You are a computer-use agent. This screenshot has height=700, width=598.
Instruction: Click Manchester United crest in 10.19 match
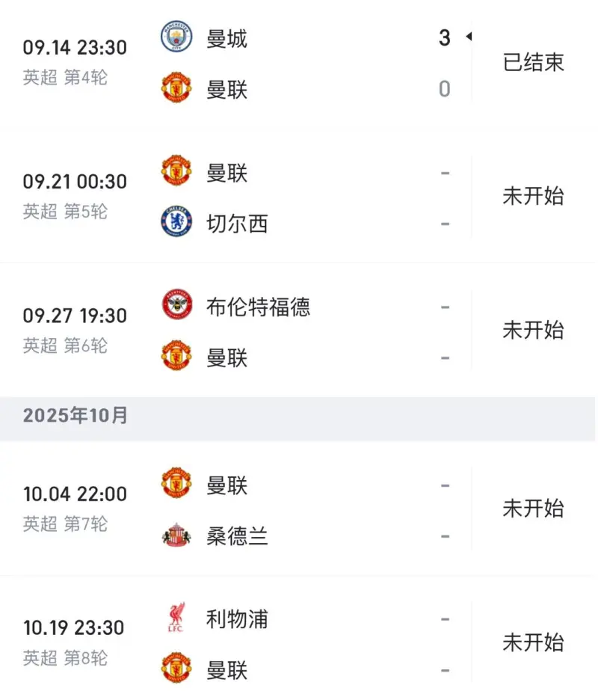click(x=176, y=668)
